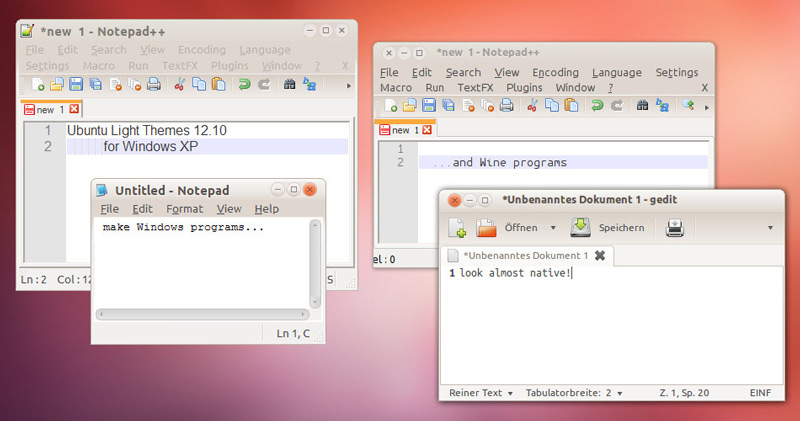This screenshot has width=800, height=421.
Task: Click Save floppy icon in Notepad++ showing 'and Wine programs'
Action: (429, 106)
